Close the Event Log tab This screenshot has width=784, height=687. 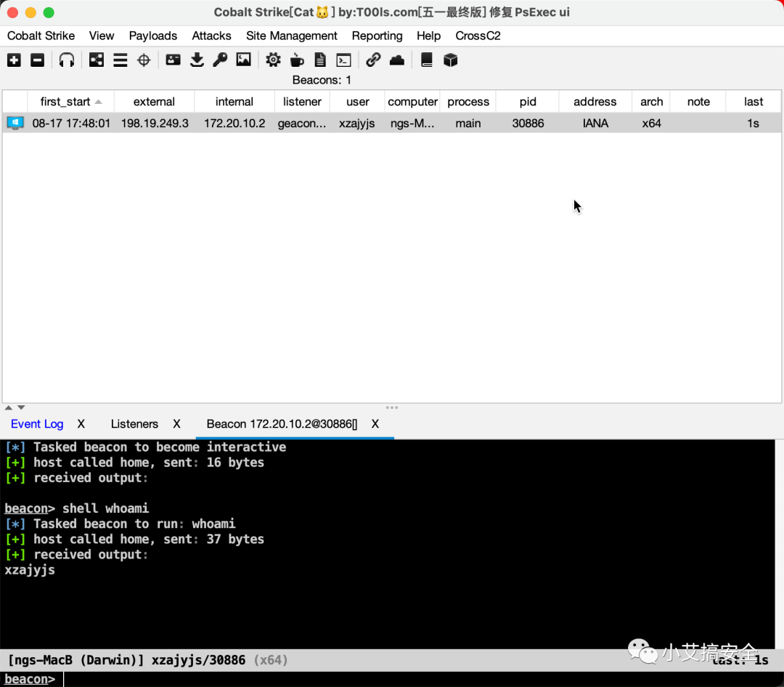click(81, 424)
